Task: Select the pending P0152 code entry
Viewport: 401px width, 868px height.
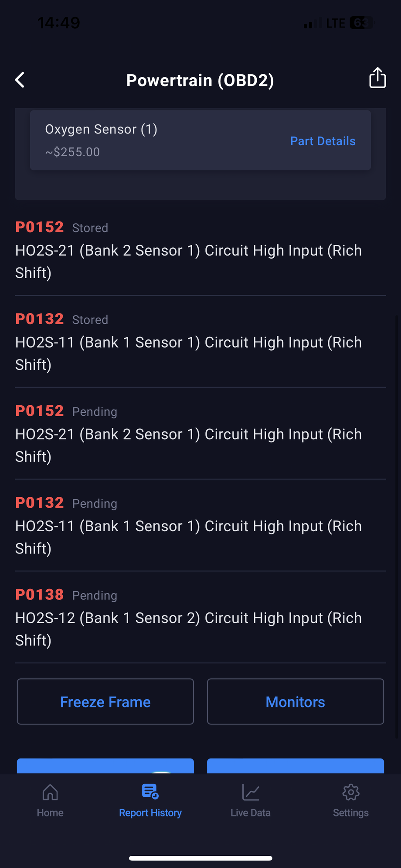Action: (200, 434)
